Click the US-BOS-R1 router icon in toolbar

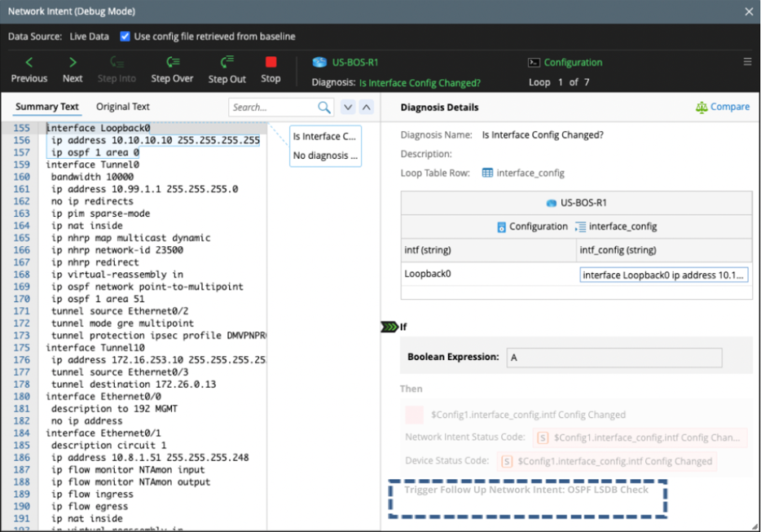(319, 62)
